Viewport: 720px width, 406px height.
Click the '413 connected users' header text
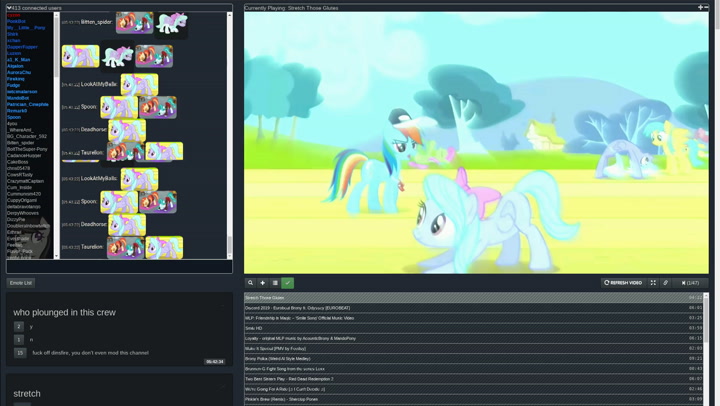coord(36,8)
